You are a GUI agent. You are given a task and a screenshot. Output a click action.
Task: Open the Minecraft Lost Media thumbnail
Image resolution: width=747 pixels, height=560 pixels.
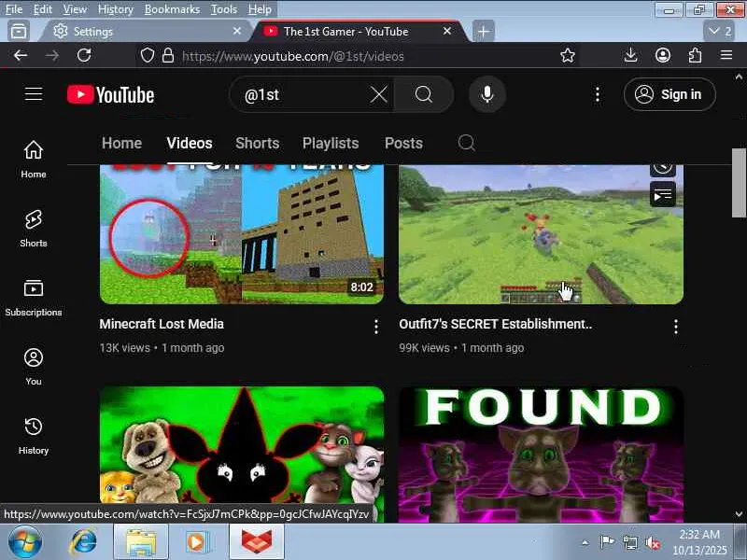click(242, 234)
